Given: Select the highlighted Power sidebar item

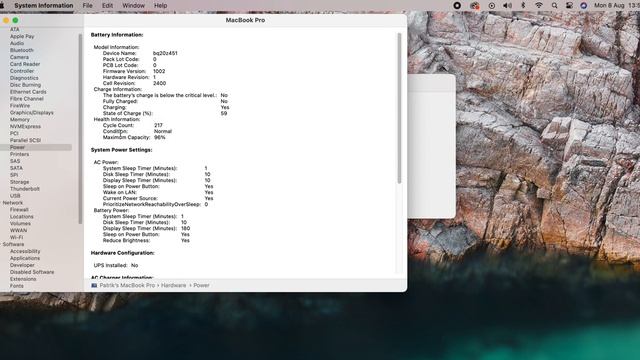Looking at the screenshot, I should [x=36, y=147].
